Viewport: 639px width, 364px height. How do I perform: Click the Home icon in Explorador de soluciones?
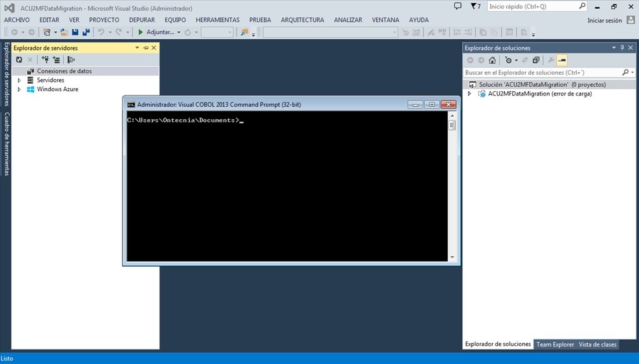pyautogui.click(x=492, y=61)
